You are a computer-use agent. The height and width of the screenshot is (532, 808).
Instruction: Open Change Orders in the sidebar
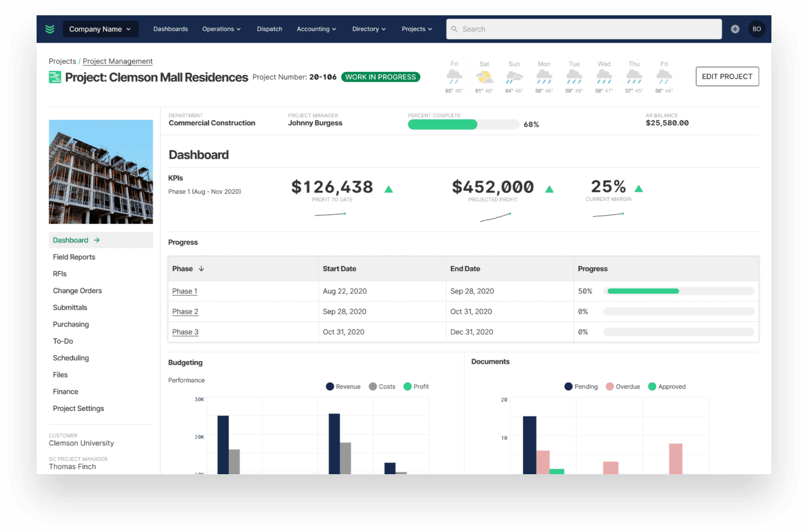click(x=77, y=291)
